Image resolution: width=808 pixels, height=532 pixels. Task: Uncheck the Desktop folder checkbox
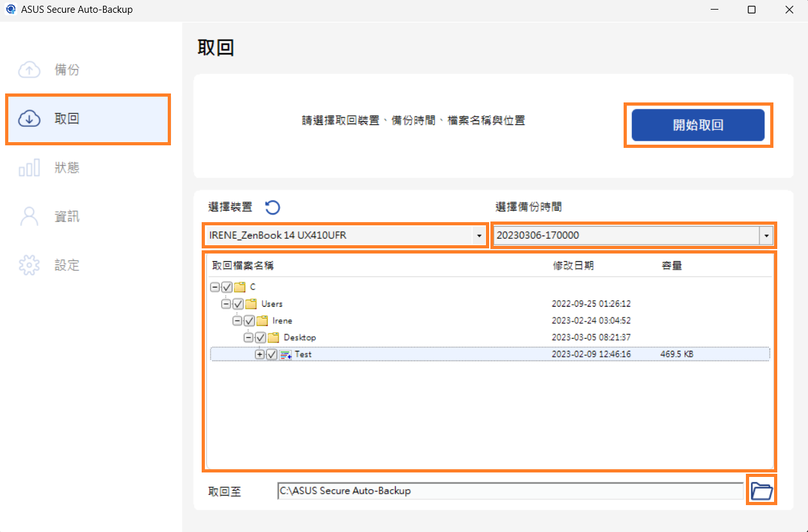click(x=261, y=337)
